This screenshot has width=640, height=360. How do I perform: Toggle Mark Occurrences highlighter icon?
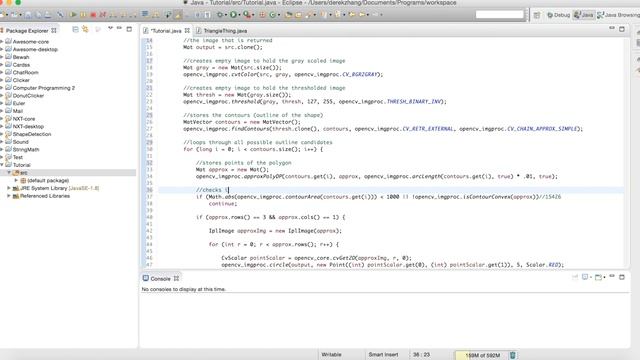[178, 15]
